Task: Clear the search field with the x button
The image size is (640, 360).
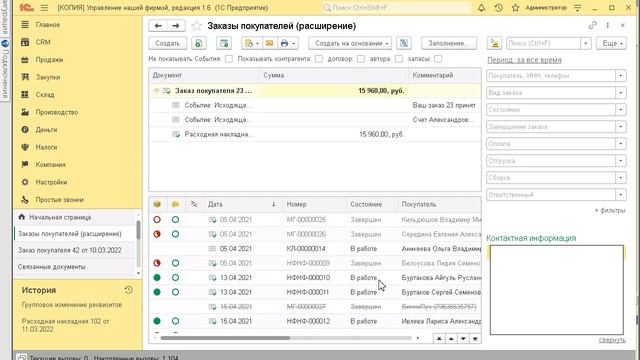Action: (x=586, y=43)
